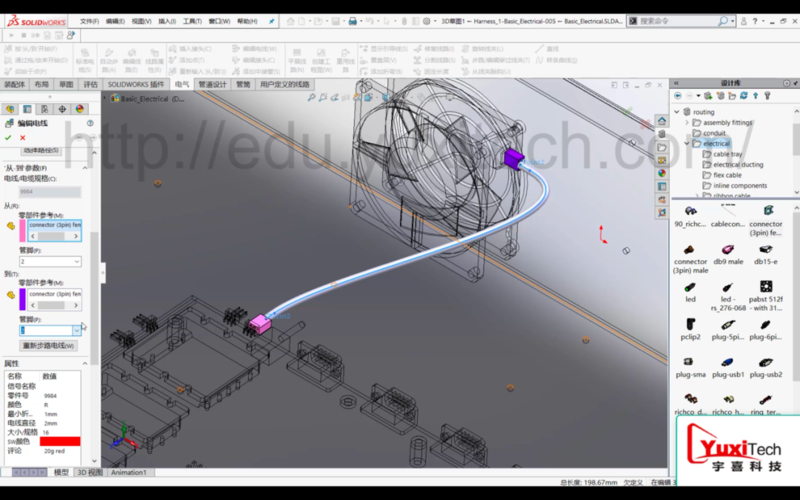Open the 工具(T) menu
This screenshot has height=500, width=800.
click(192, 21)
